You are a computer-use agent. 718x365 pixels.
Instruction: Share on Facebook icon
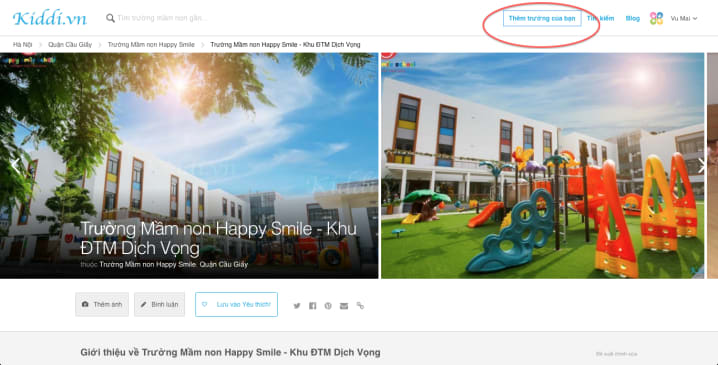[x=312, y=306]
